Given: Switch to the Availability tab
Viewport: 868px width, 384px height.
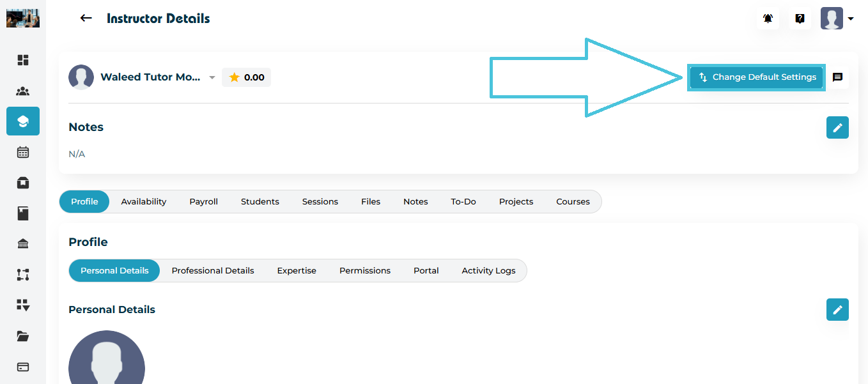Looking at the screenshot, I should (144, 202).
